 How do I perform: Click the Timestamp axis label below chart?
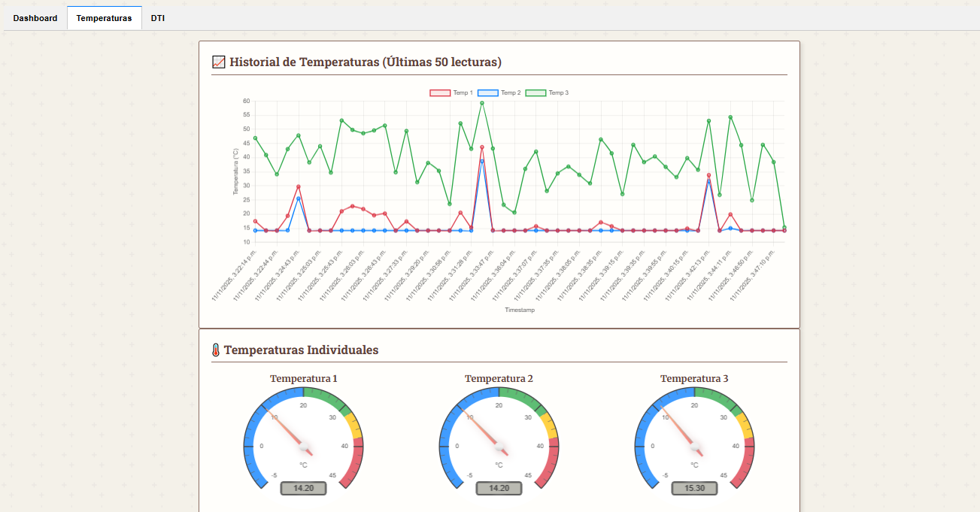click(520, 310)
